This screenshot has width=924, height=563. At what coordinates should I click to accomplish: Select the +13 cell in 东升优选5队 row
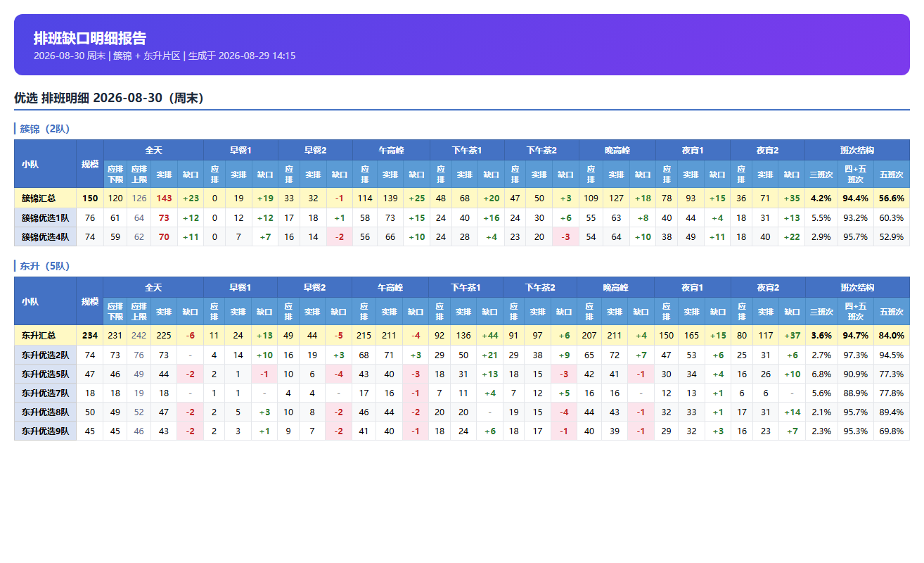[x=490, y=374]
